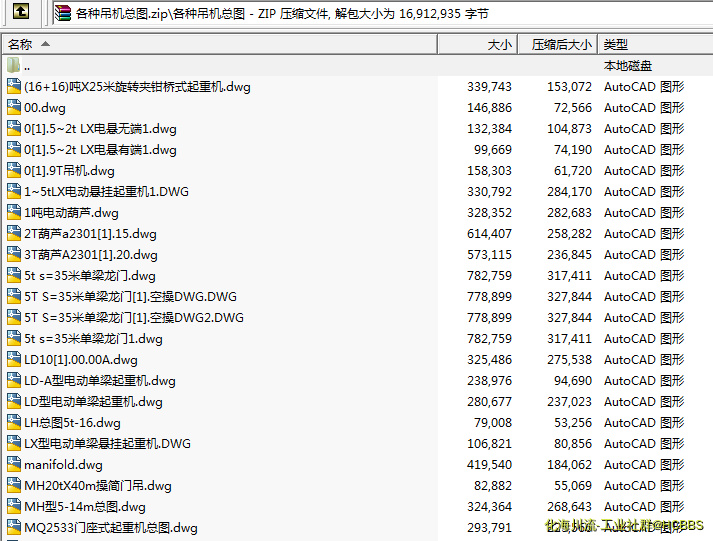Click icon of MQ2533门座式起重机总图.dwg

tap(14, 527)
